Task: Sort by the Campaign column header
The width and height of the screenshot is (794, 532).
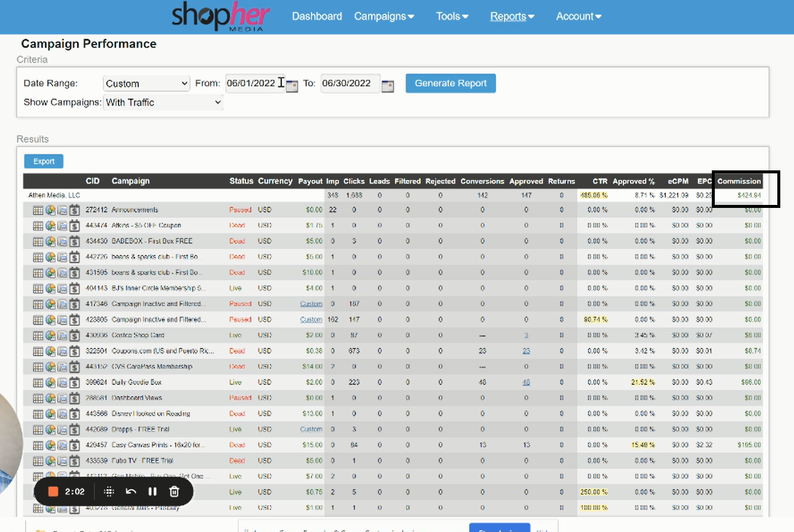Action: point(130,181)
